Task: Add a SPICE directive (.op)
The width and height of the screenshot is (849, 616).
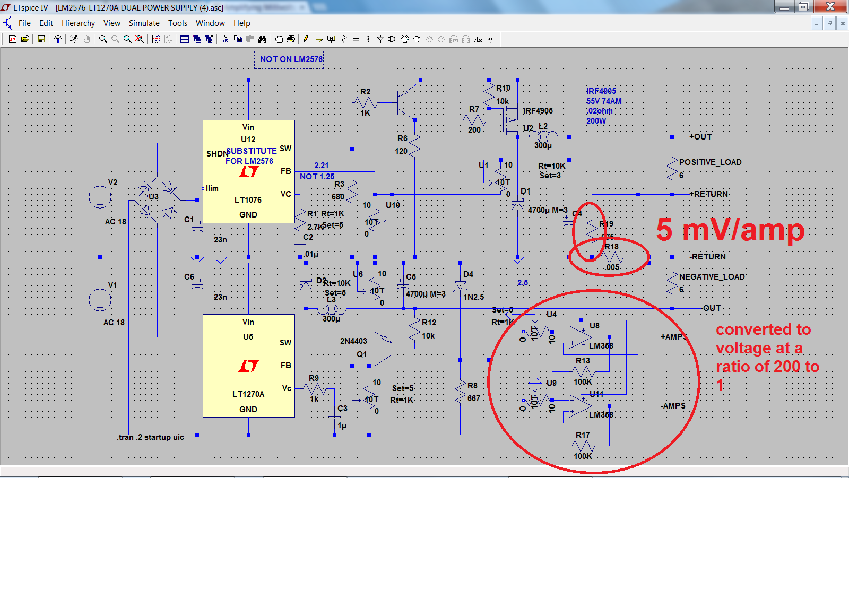Action: (x=490, y=39)
